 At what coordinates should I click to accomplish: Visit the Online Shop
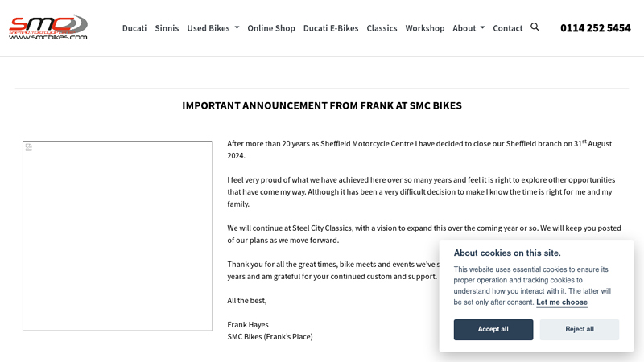pyautogui.click(x=271, y=28)
